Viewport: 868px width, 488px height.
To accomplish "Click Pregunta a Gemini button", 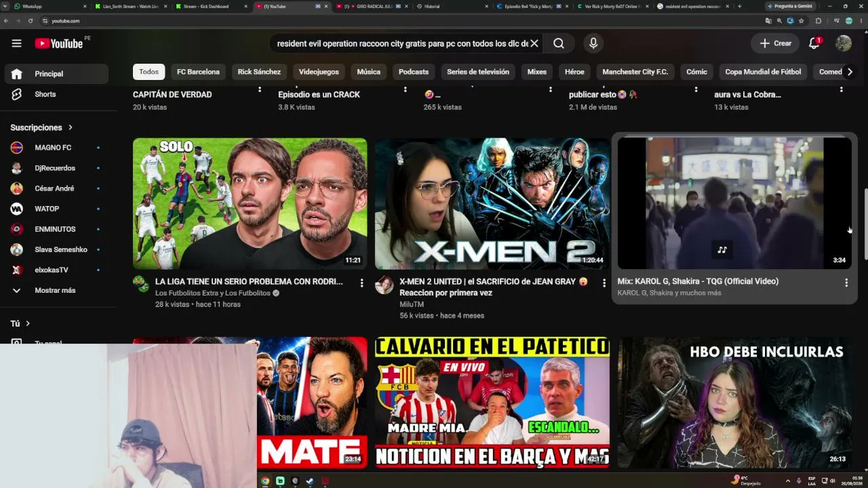I will click(790, 6).
